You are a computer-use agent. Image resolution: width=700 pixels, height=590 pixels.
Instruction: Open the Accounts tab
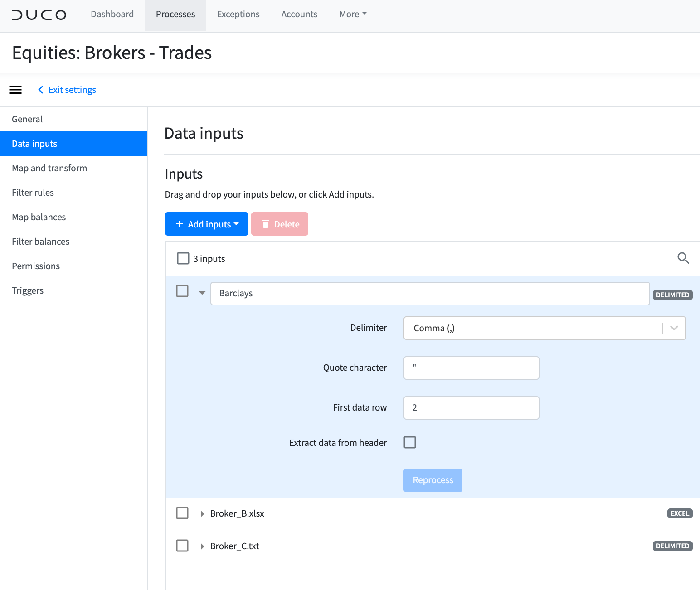tap(299, 14)
